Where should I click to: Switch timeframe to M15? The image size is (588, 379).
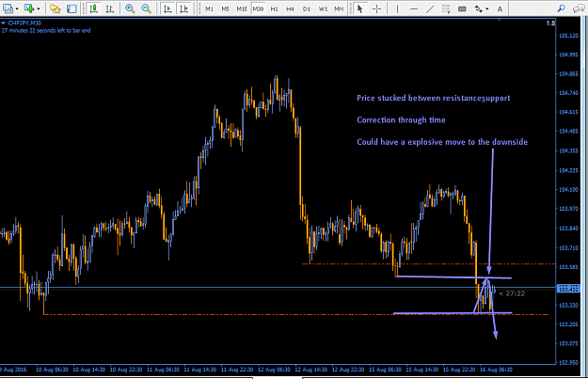point(242,8)
